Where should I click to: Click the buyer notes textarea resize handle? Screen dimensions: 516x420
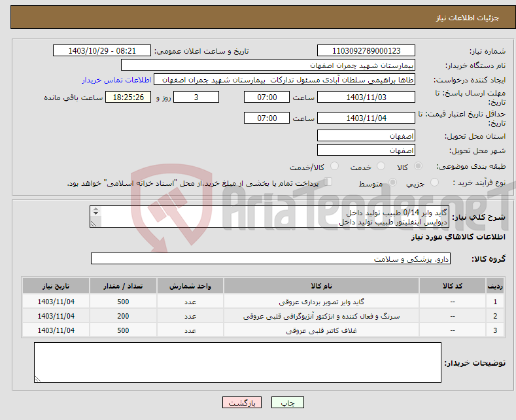[38, 379]
